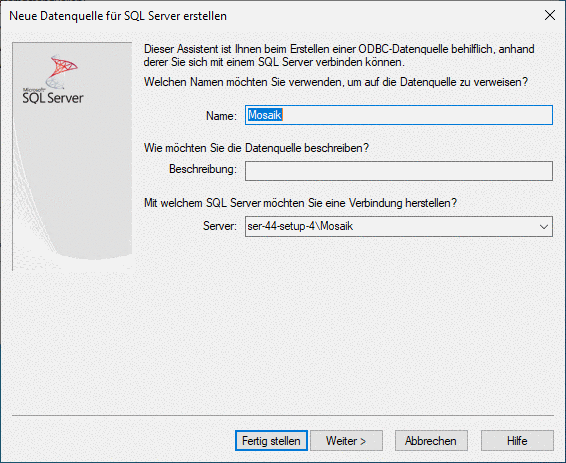The width and height of the screenshot is (566, 463).
Task: Close the dialog with the X icon
Action: coord(550,15)
